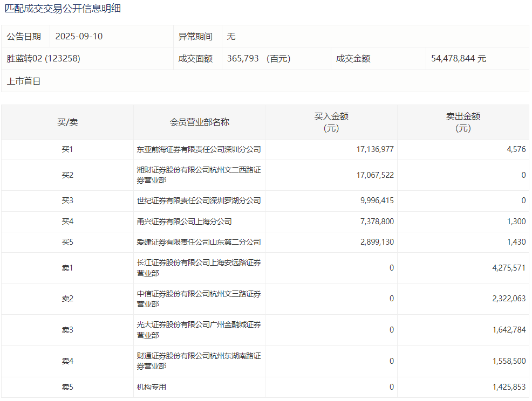Click the 买/卖 column header
This screenshot has height=401, width=532.
click(x=67, y=122)
